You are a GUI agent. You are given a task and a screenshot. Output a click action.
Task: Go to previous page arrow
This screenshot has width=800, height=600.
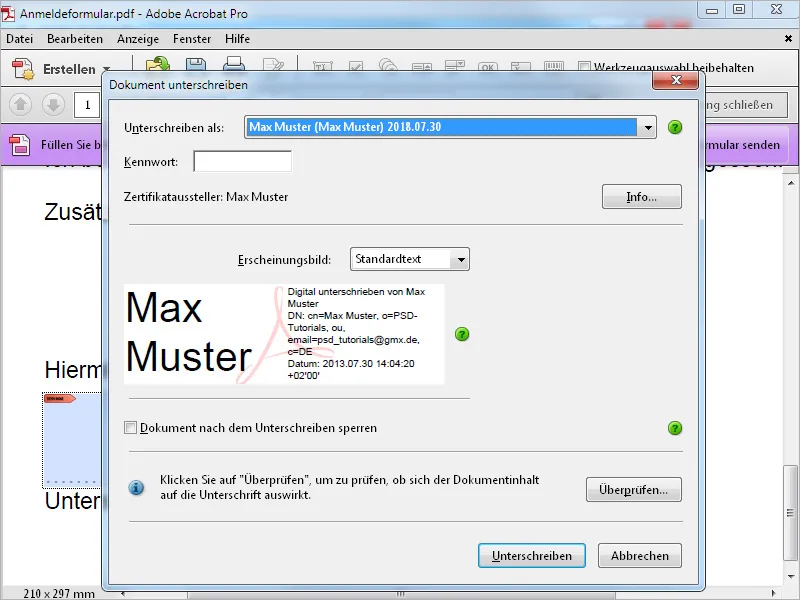tap(20, 105)
